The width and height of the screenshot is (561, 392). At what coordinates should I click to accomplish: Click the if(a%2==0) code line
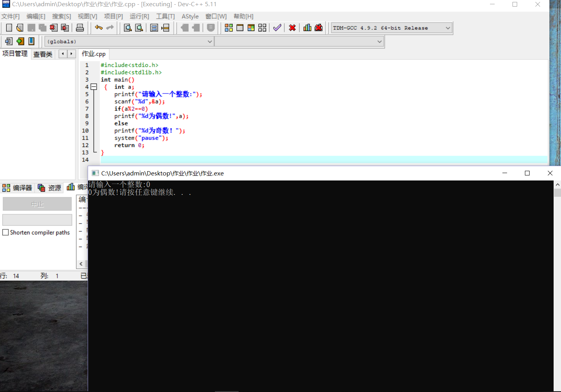(x=131, y=109)
